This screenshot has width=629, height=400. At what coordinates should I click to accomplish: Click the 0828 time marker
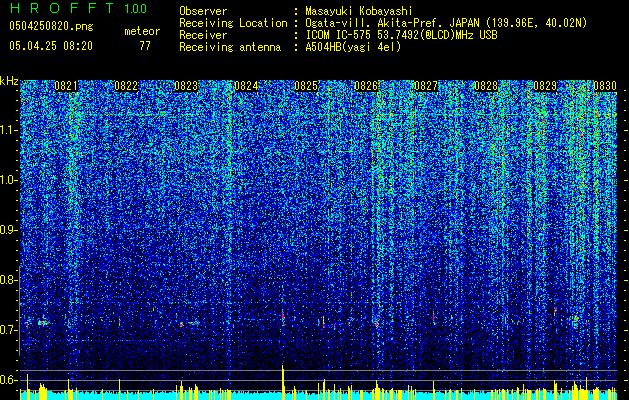coord(486,86)
